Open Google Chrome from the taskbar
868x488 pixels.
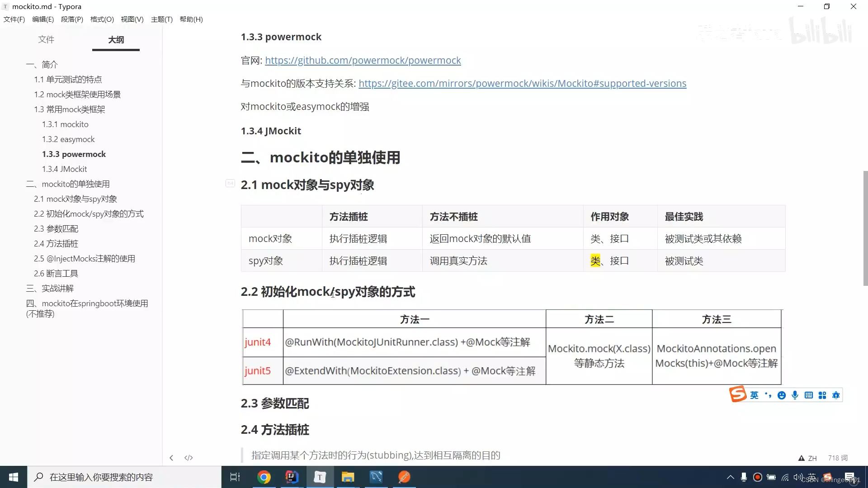(x=264, y=477)
